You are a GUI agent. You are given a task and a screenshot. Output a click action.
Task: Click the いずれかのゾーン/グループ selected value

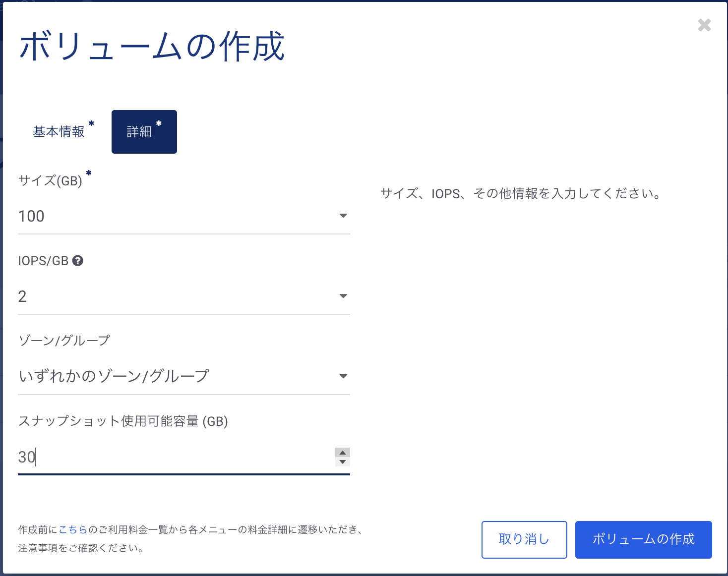click(114, 376)
